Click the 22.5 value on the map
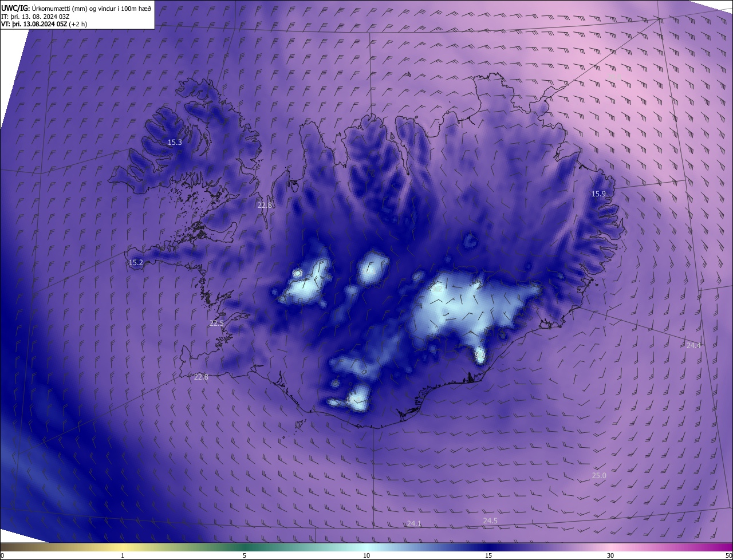The width and height of the screenshot is (733, 560). 216,324
